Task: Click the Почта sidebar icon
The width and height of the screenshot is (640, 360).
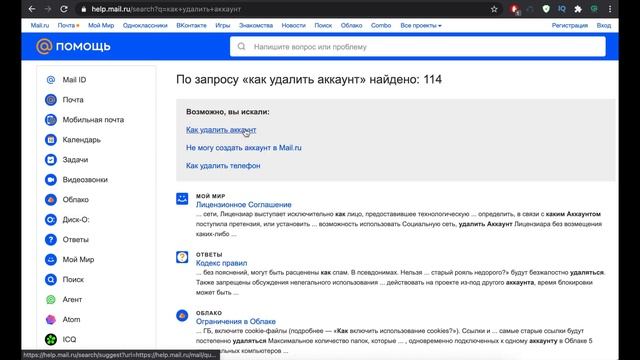Action: (51, 100)
